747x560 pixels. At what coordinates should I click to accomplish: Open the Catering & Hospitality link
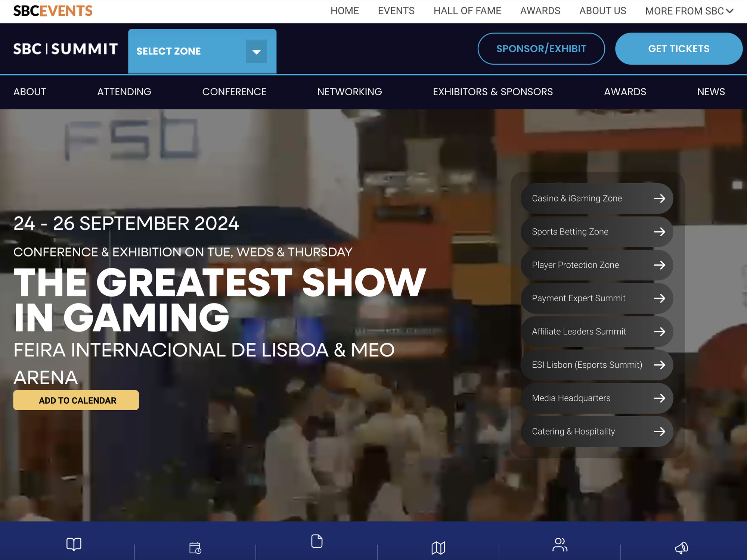597,431
